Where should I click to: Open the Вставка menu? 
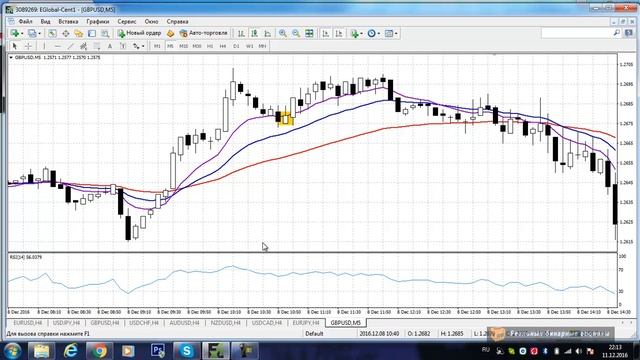[68, 21]
